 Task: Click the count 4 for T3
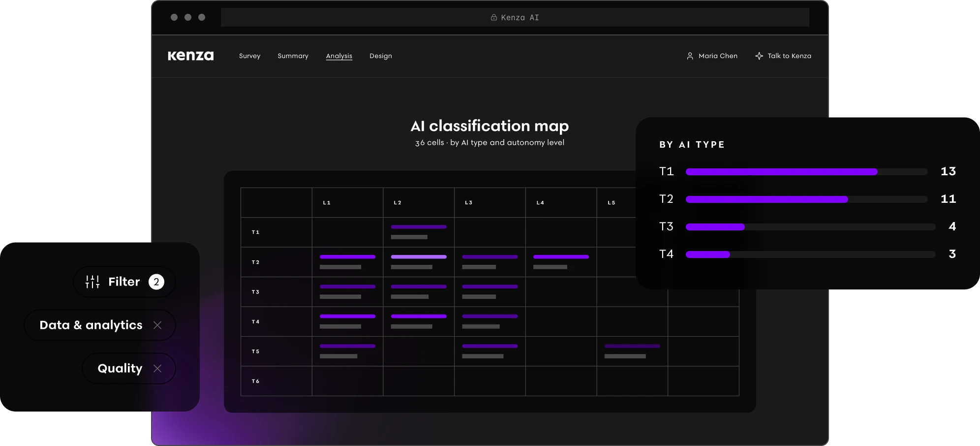pos(952,226)
